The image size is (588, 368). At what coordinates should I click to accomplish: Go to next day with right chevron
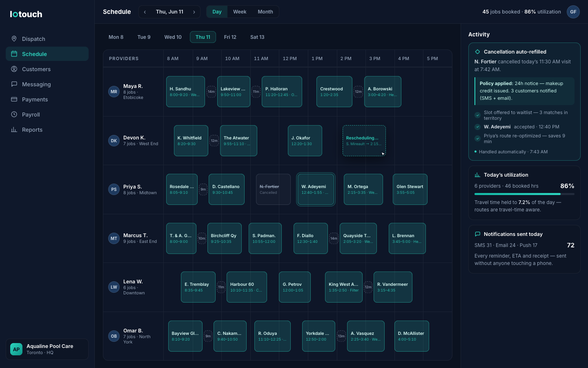pyautogui.click(x=194, y=12)
